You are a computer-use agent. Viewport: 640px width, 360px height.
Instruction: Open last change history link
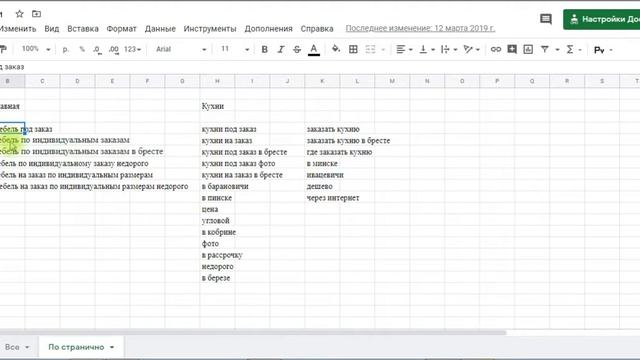coord(420,29)
